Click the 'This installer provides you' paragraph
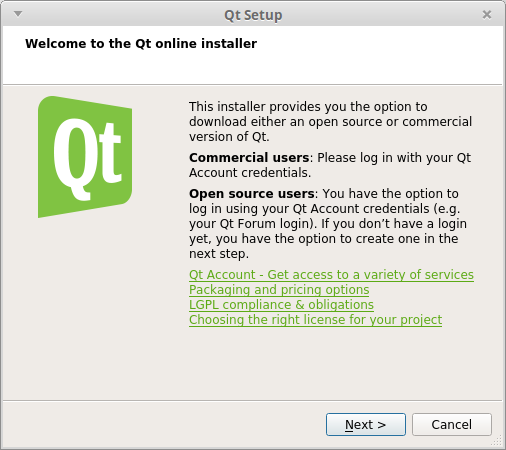Image resolution: width=506 pixels, height=450 pixels. click(330, 122)
